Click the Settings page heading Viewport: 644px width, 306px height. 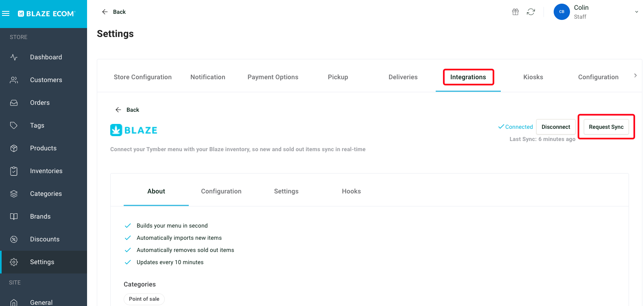pyautogui.click(x=115, y=34)
